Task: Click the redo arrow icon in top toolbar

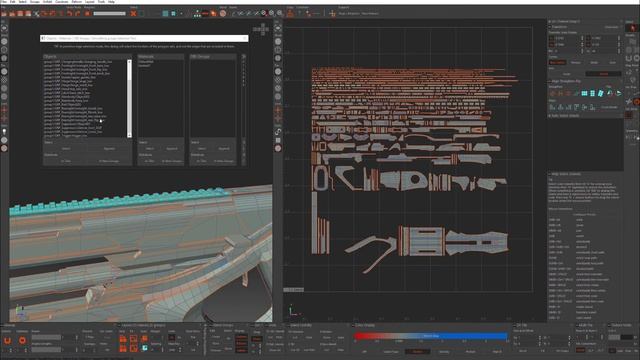Action: pos(78,13)
